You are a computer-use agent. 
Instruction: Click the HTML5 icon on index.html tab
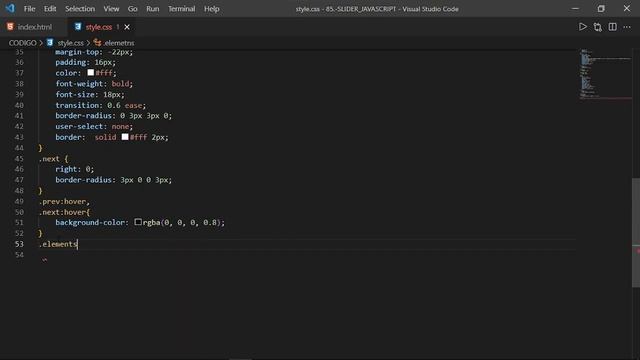pos(10,27)
